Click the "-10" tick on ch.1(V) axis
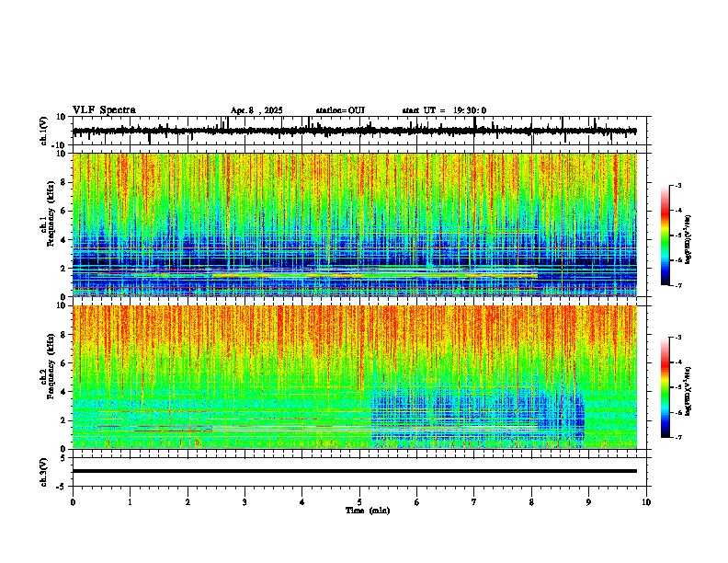 tap(60, 145)
